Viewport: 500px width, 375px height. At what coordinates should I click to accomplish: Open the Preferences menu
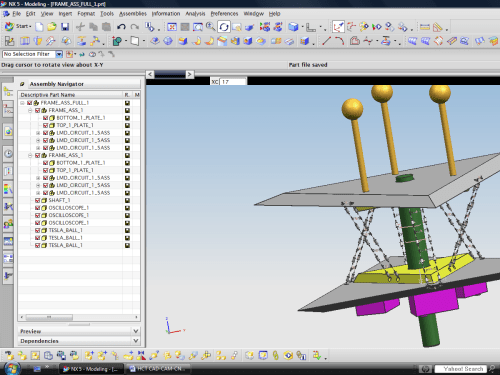224,14
